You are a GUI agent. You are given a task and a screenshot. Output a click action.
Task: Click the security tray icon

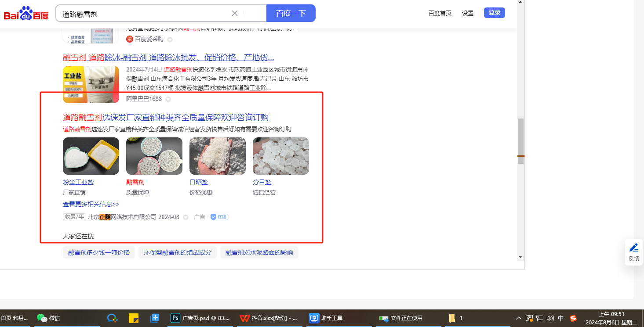529,318
